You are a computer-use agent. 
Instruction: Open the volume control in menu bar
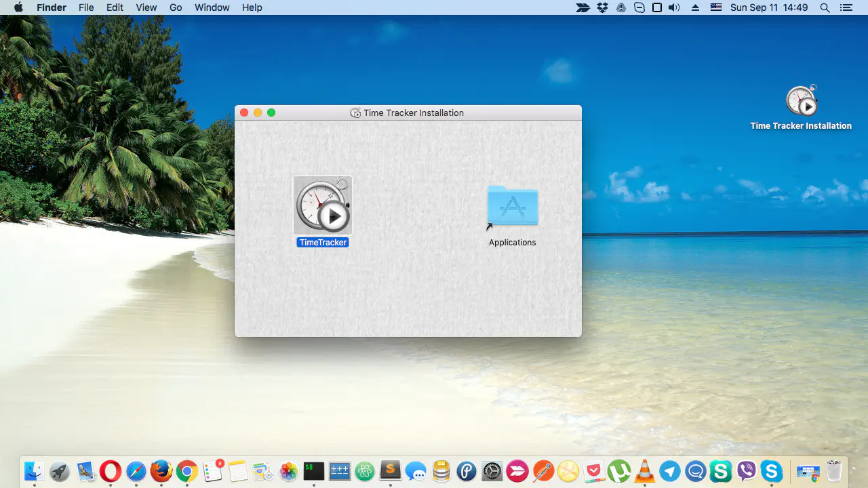click(x=673, y=7)
